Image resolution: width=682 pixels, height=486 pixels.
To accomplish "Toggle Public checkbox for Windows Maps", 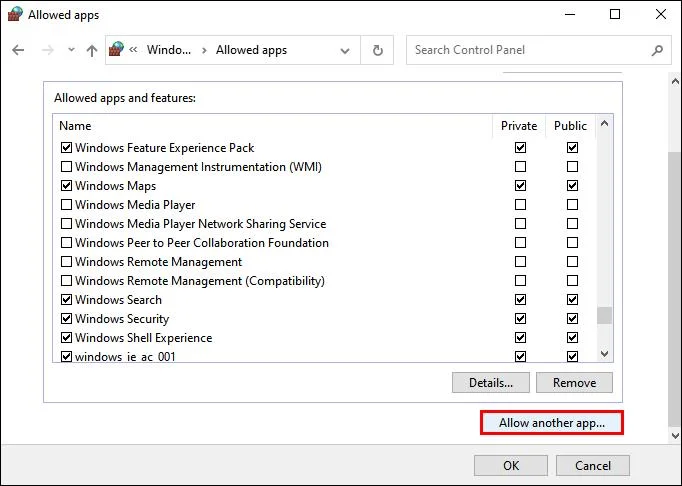I will point(572,186).
